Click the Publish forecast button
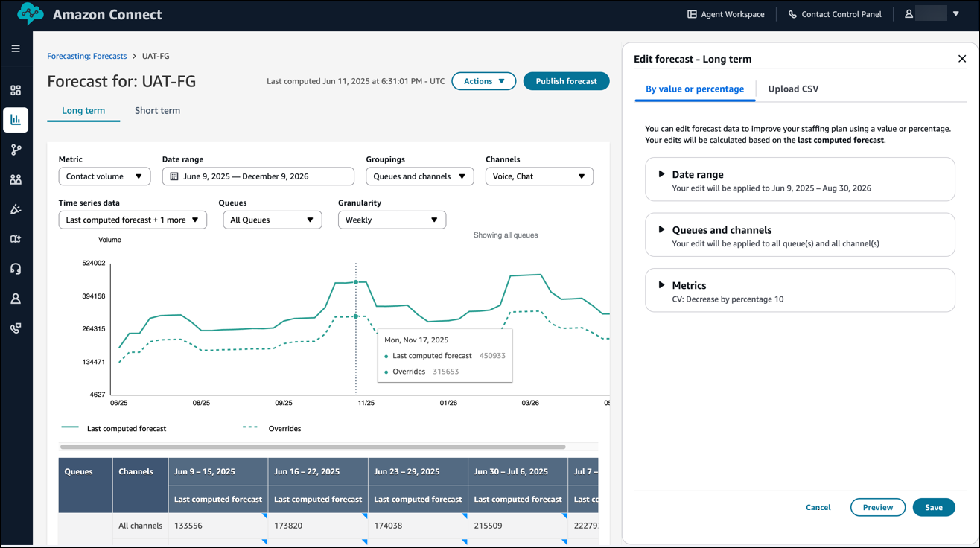The width and height of the screenshot is (980, 548). 566,81
